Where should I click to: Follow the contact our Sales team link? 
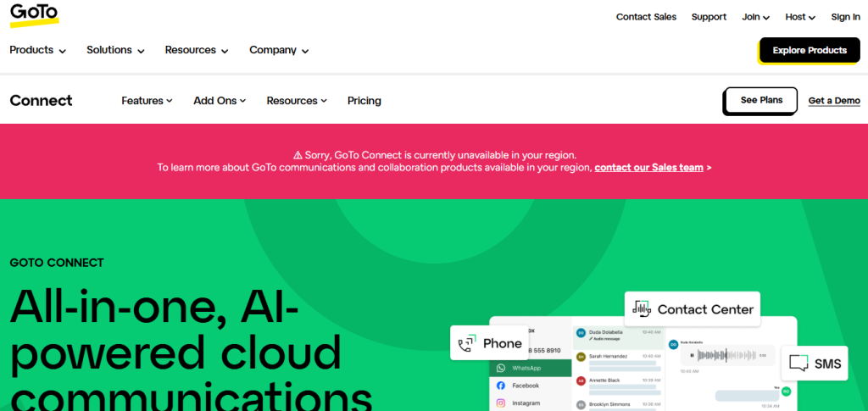pyautogui.click(x=648, y=168)
